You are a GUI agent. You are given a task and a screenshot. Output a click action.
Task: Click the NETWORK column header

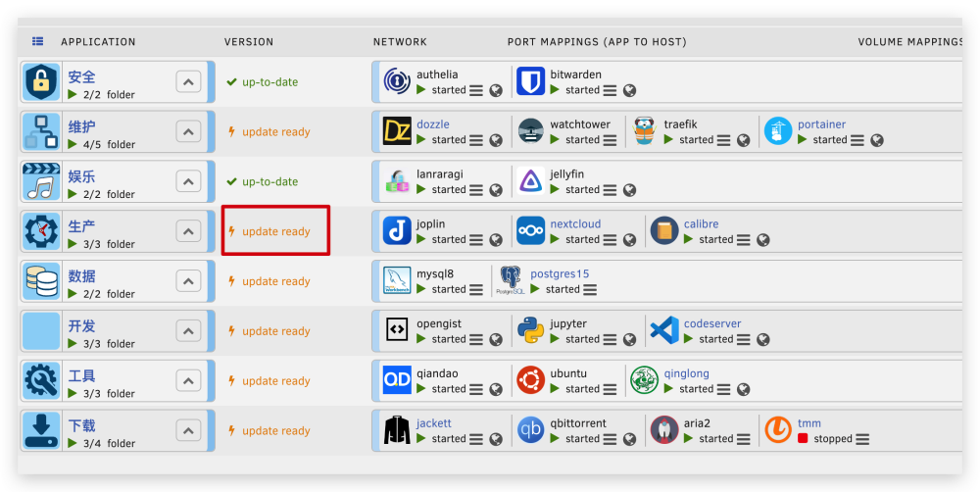click(x=400, y=42)
